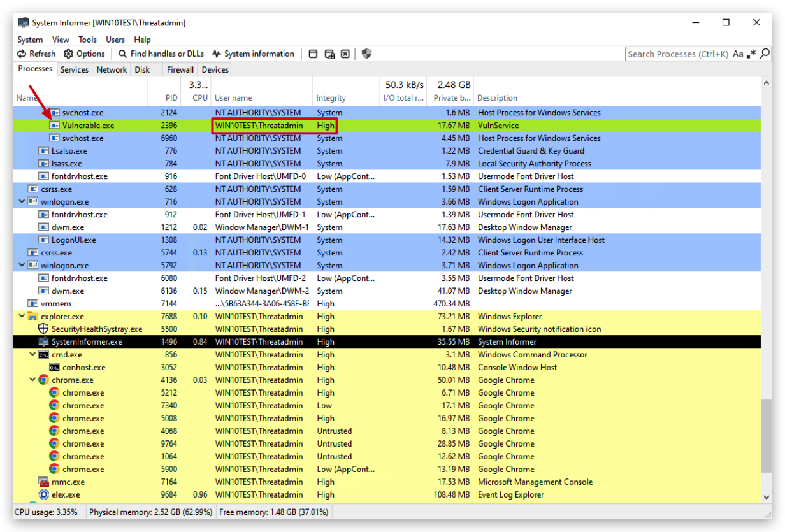The height and width of the screenshot is (532, 785).
Task: Collapse the winlogon.exe tree, PID 716
Action: click(22, 202)
